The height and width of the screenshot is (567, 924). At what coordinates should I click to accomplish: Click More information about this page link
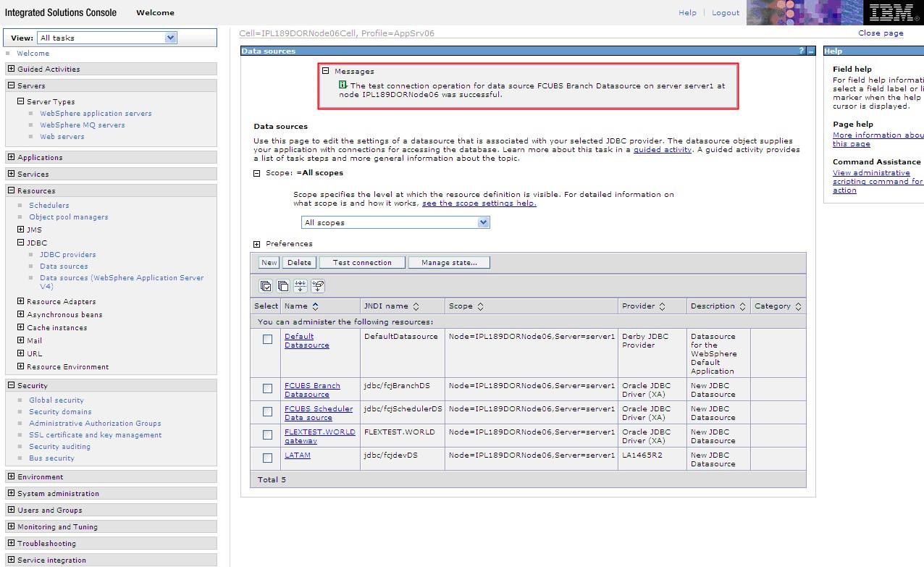pos(878,139)
